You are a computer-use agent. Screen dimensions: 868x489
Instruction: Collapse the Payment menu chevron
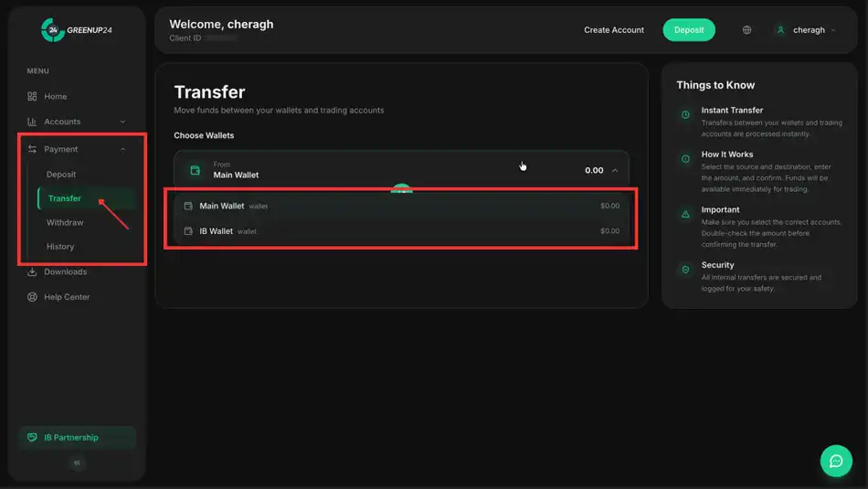123,150
